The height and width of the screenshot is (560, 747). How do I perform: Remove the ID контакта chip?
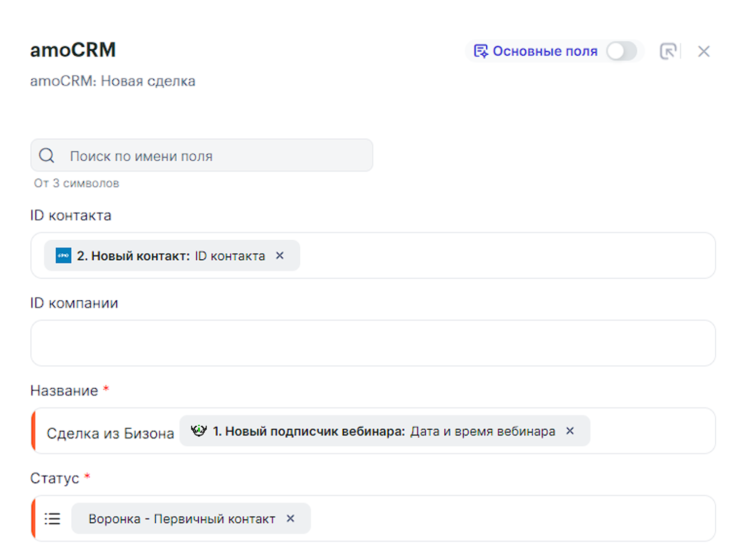(280, 255)
